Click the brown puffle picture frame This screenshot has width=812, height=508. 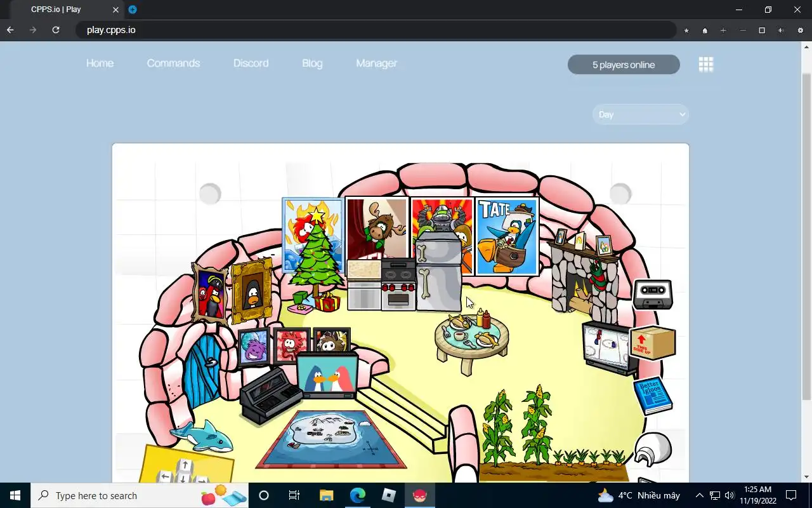[x=331, y=342]
